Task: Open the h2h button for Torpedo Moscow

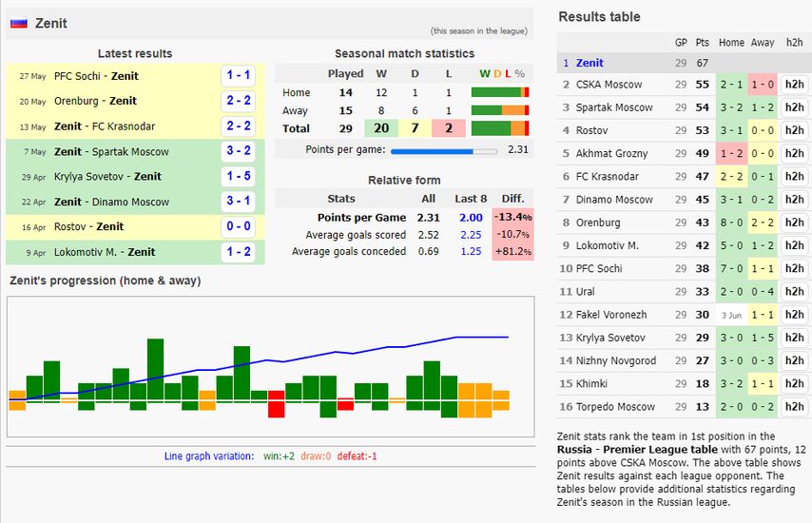Action: tap(794, 406)
